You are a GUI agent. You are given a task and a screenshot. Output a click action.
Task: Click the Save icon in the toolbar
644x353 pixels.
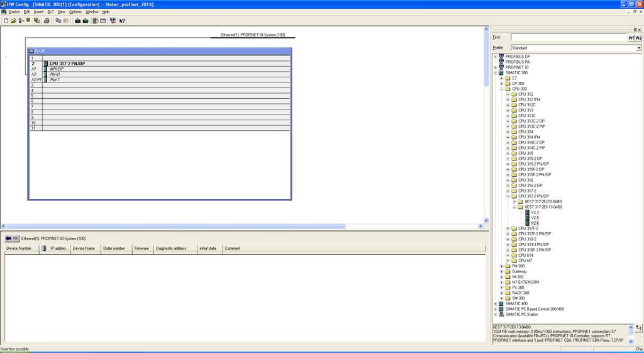coord(28,20)
